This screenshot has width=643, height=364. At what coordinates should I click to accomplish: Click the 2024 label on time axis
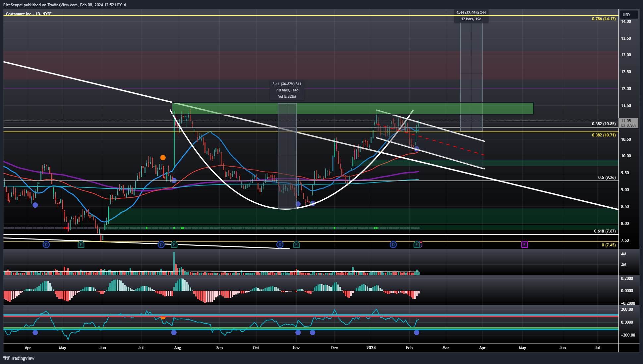[x=371, y=348]
